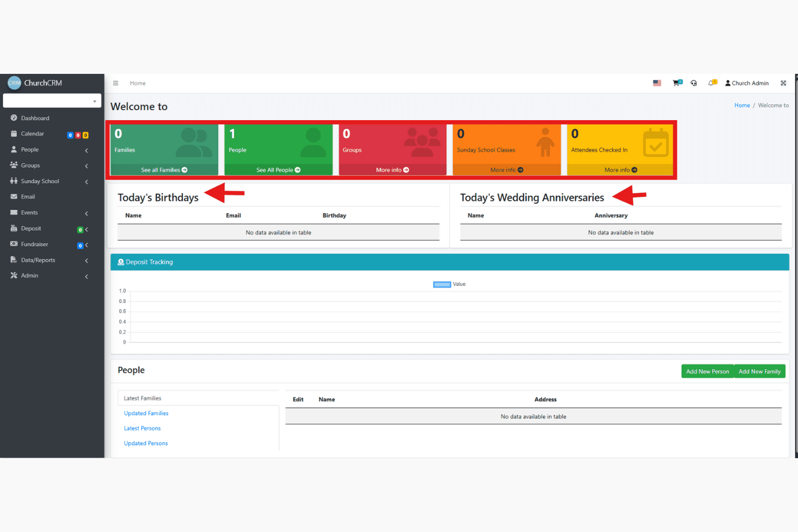This screenshot has width=798, height=532.
Task: Click the Groups card people icon
Action: click(x=423, y=142)
